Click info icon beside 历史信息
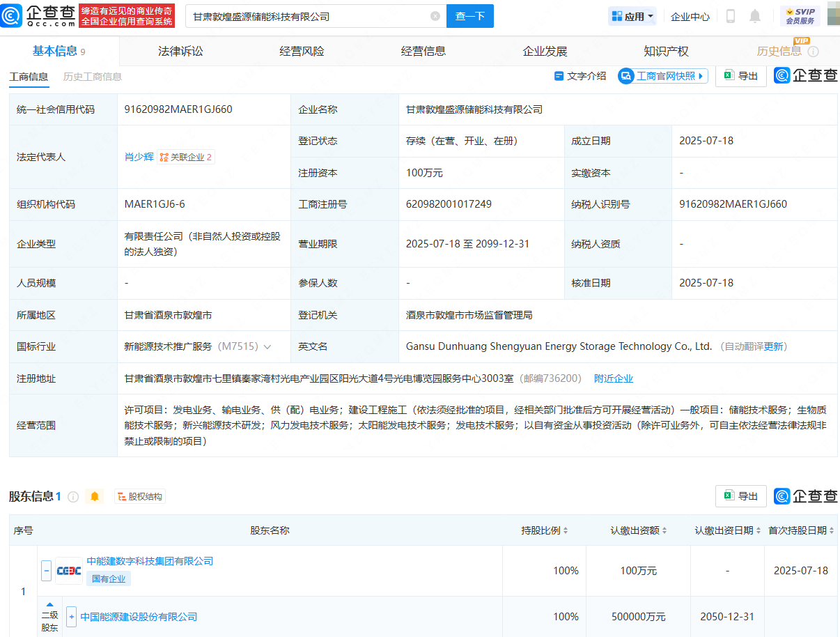Screen dimensions: 840x637 pyautogui.click(x=814, y=52)
